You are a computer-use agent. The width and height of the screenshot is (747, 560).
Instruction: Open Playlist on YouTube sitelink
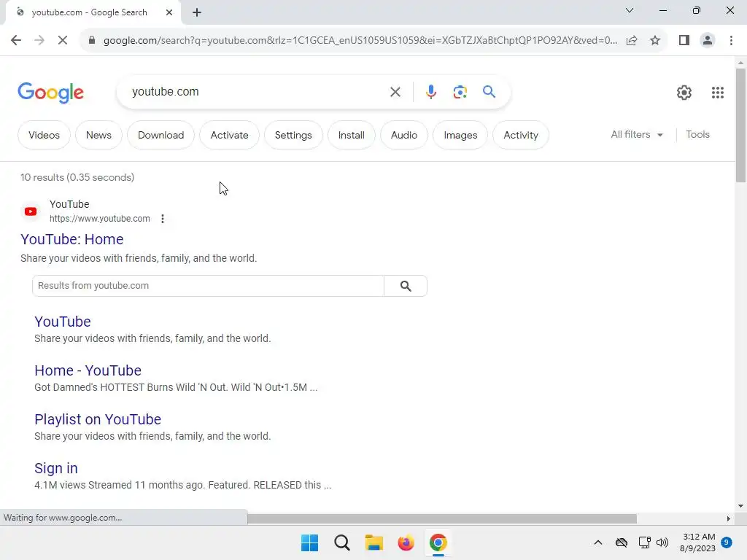[x=98, y=419]
